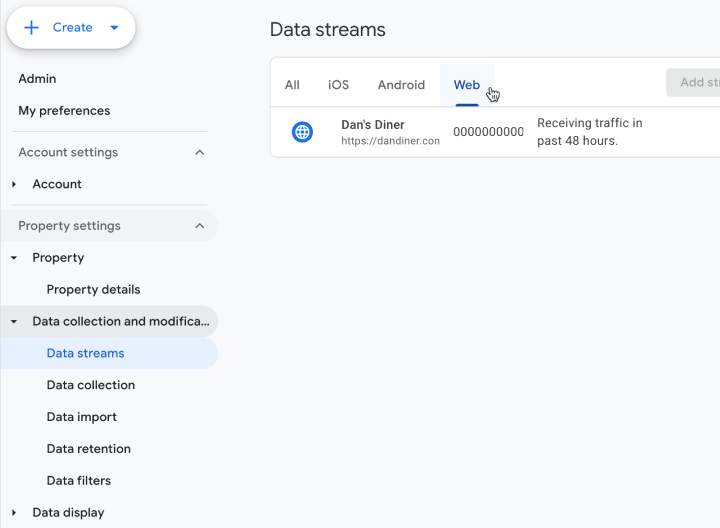Switch to the Android tab
Image resolution: width=720 pixels, height=528 pixels.
click(401, 85)
